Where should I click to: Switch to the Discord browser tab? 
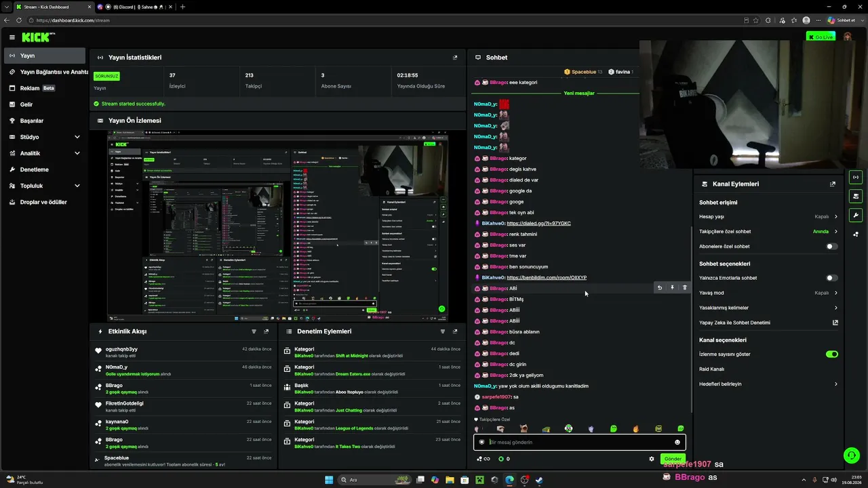(x=134, y=7)
